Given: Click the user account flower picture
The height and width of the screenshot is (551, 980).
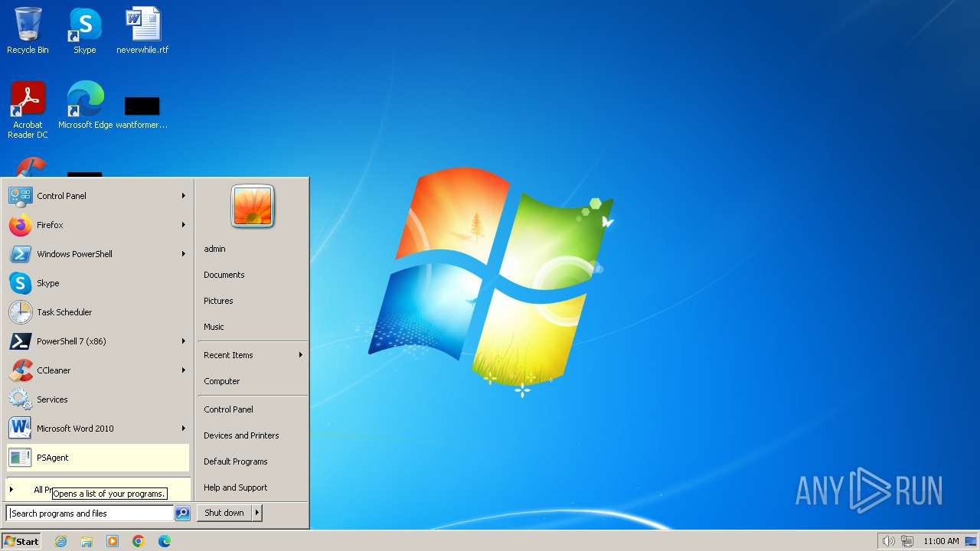Looking at the screenshot, I should pos(253,207).
